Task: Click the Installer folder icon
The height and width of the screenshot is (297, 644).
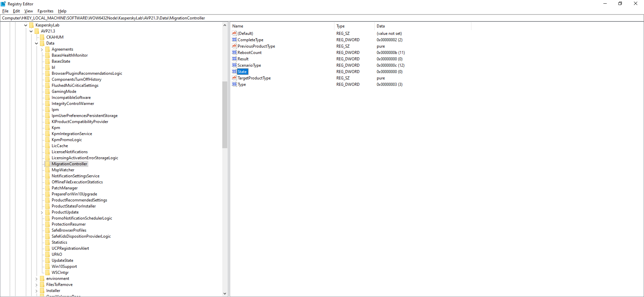Action: click(x=42, y=291)
